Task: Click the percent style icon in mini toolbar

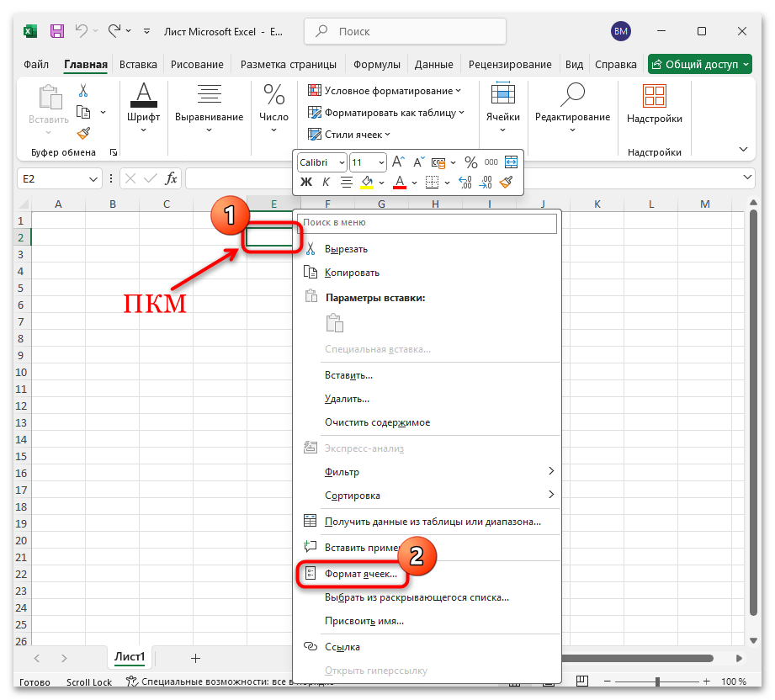Action: [x=470, y=162]
